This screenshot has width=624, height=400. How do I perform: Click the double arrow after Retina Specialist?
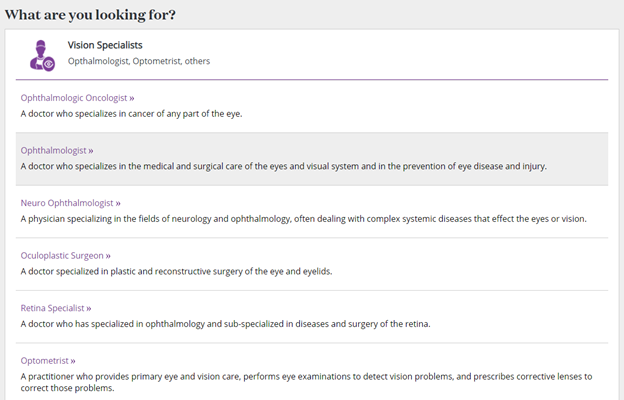89,308
